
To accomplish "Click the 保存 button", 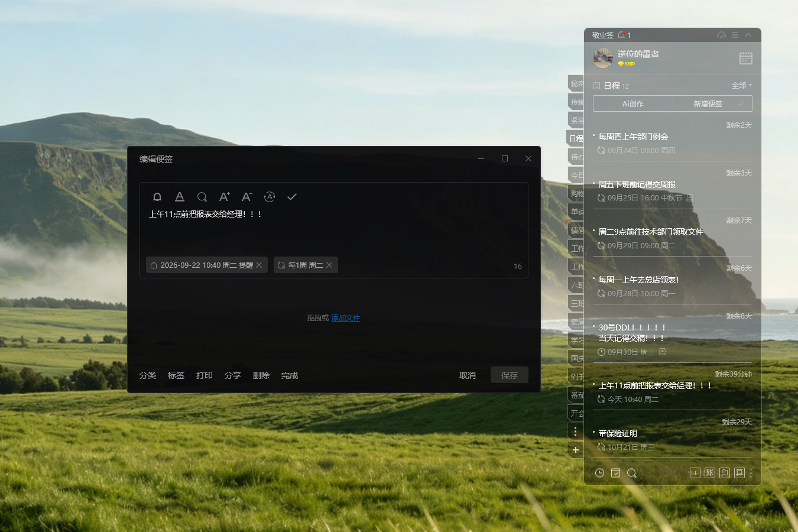I will [x=510, y=375].
